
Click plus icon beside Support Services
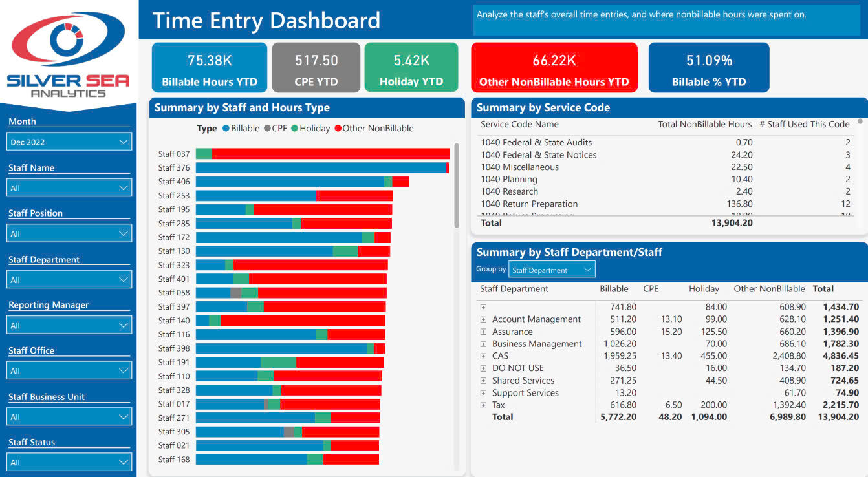pos(483,393)
